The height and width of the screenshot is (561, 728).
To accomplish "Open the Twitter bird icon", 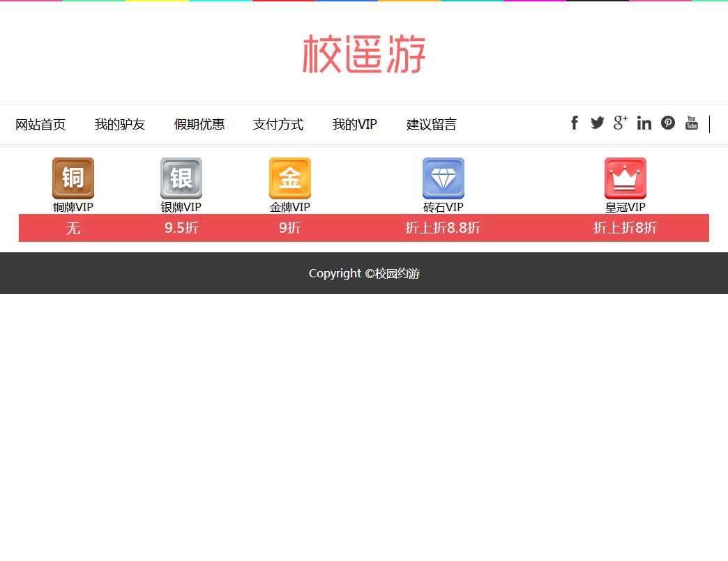I will click(x=598, y=123).
